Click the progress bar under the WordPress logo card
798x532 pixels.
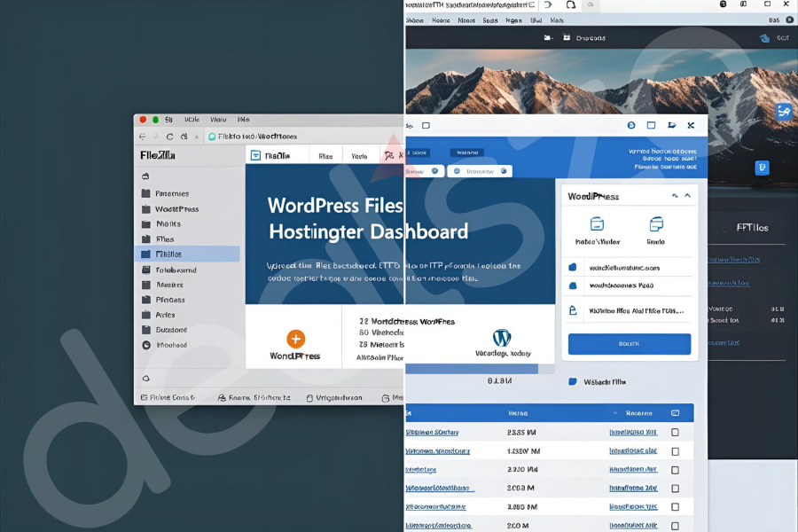(480, 369)
